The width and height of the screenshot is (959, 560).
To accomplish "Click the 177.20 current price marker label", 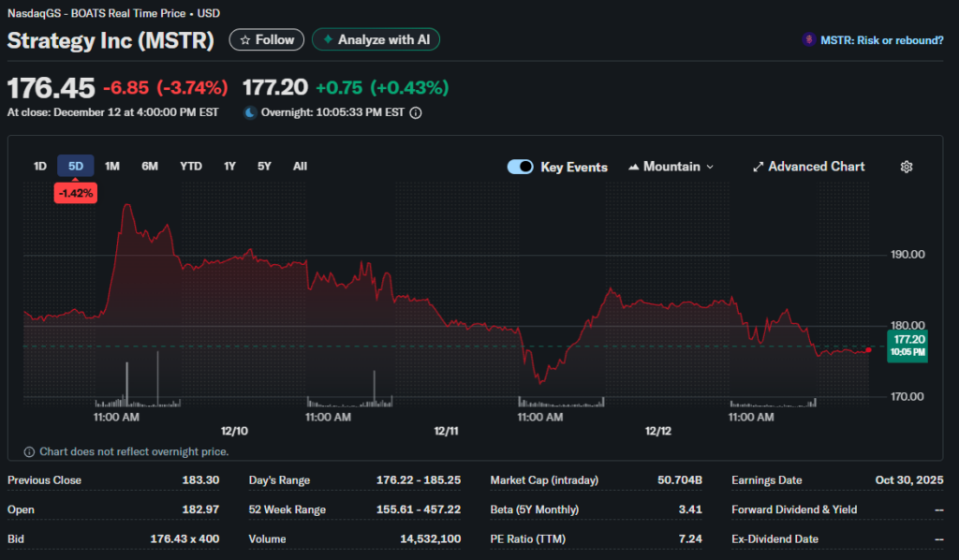I will coord(908,346).
